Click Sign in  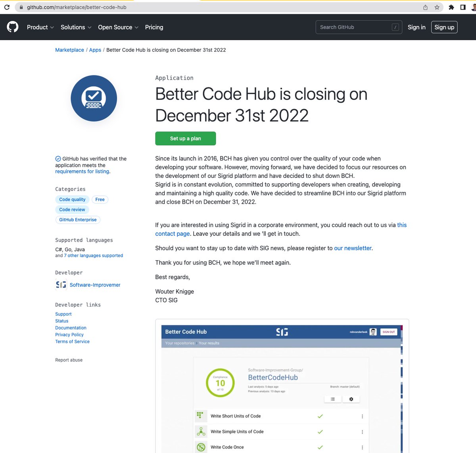pyautogui.click(x=416, y=27)
